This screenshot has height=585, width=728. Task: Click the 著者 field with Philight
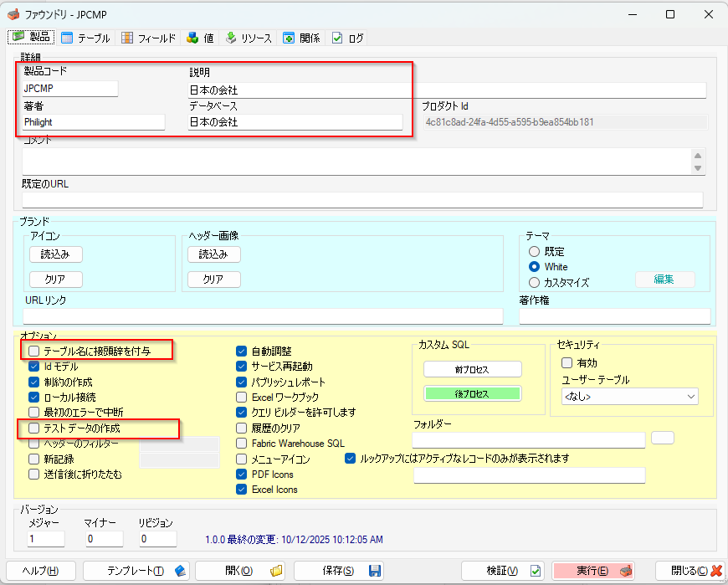point(94,122)
